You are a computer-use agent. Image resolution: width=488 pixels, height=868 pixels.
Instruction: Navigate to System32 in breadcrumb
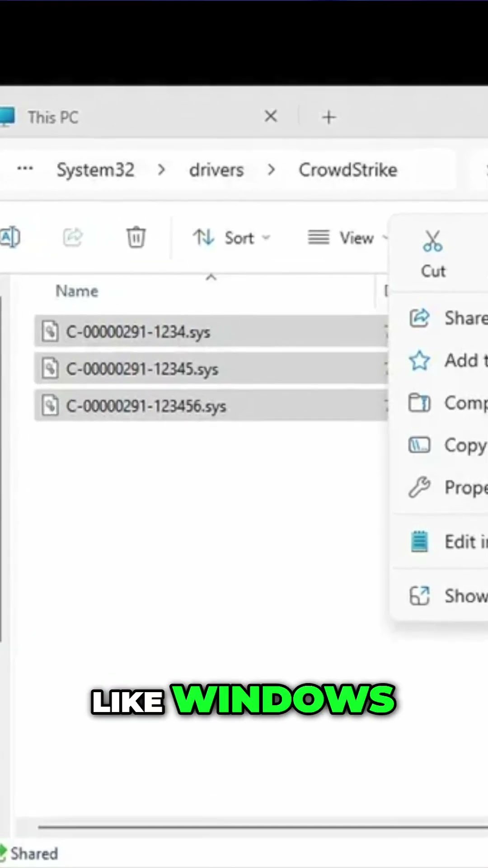[x=95, y=170]
